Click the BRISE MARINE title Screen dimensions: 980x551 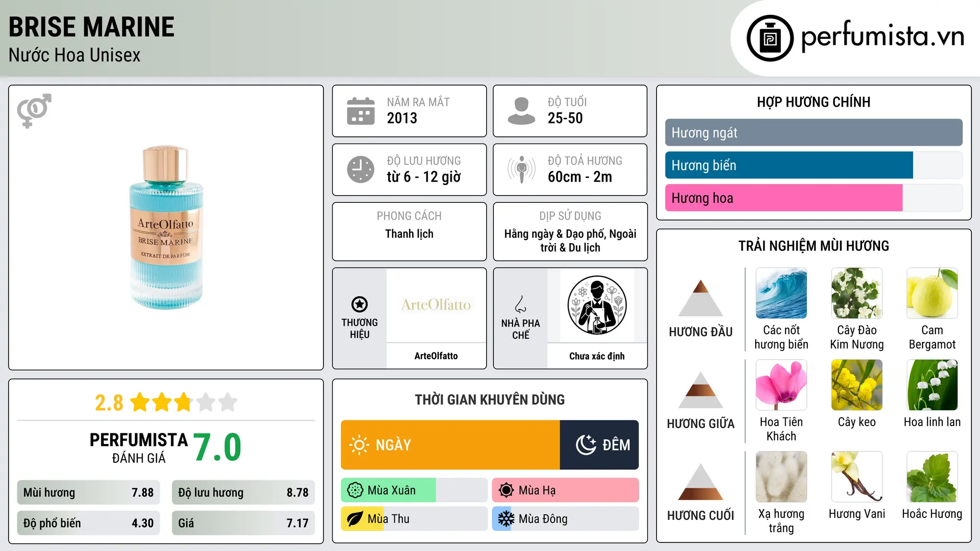point(91,27)
